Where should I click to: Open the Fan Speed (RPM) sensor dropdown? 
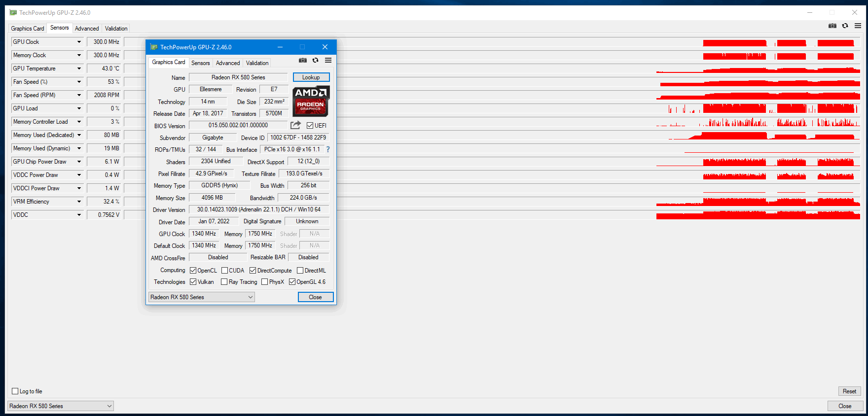pos(79,95)
